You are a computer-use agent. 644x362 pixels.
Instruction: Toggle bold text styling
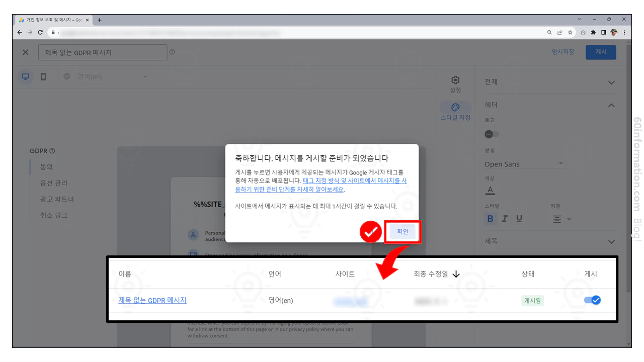point(490,218)
